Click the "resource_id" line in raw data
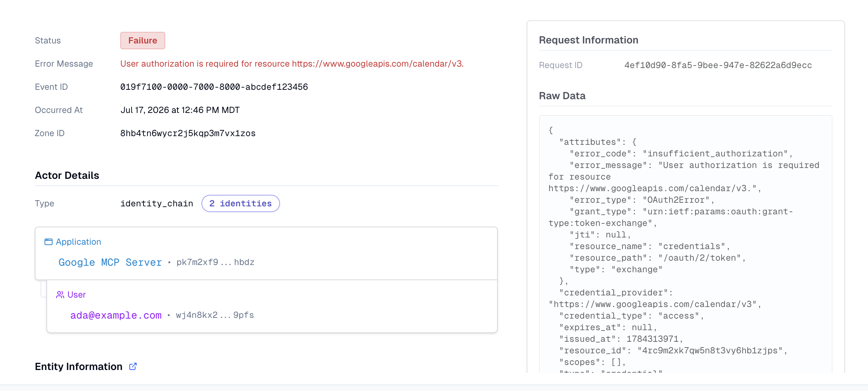Image resolution: width=868 pixels, height=391 pixels. click(673, 350)
